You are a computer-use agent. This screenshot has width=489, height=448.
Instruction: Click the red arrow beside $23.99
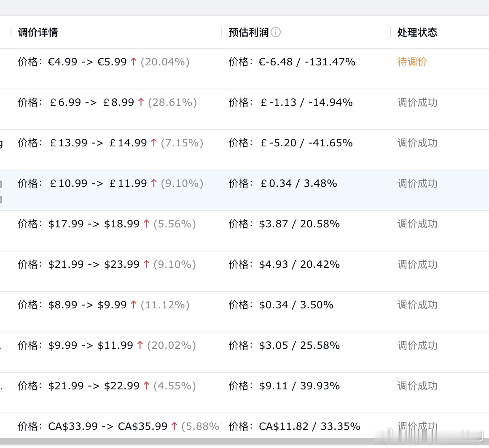point(145,264)
